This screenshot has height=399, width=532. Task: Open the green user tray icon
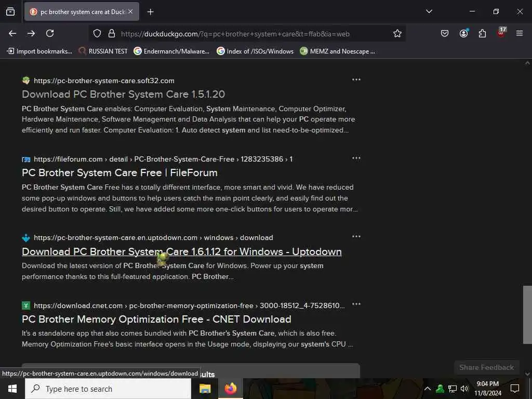(440, 389)
